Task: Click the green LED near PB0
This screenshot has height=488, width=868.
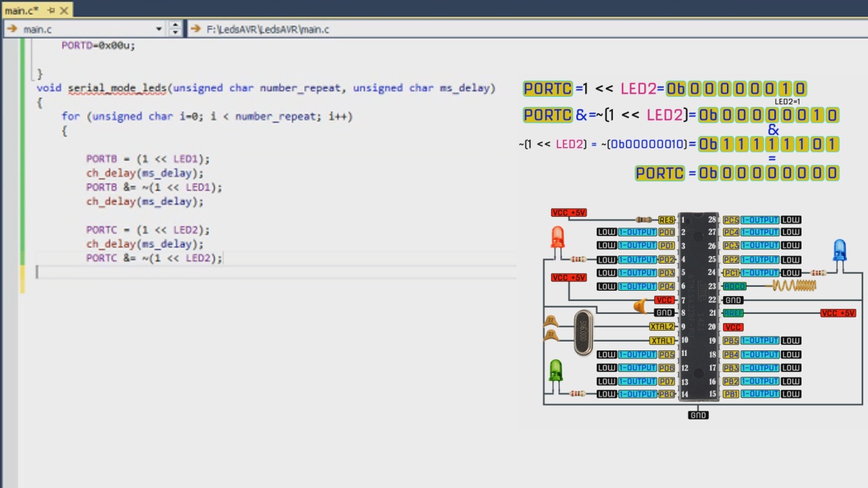Action: click(555, 371)
